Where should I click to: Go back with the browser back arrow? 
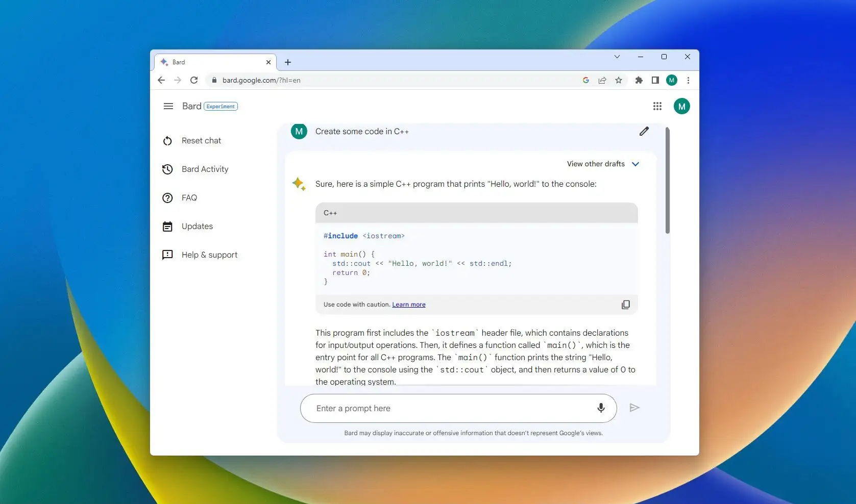161,80
